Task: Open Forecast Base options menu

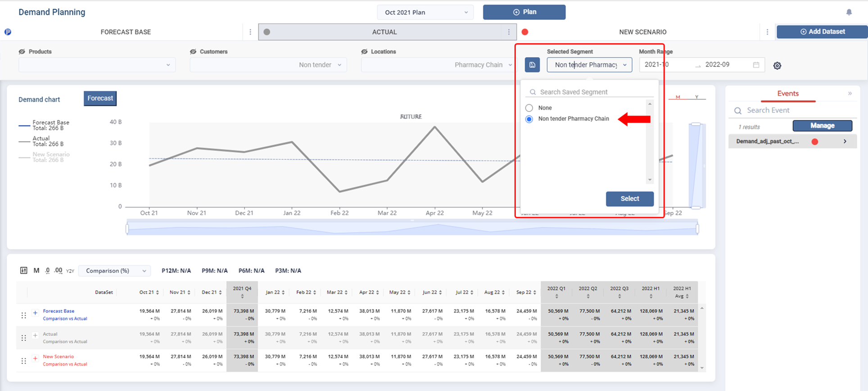Action: click(x=250, y=32)
